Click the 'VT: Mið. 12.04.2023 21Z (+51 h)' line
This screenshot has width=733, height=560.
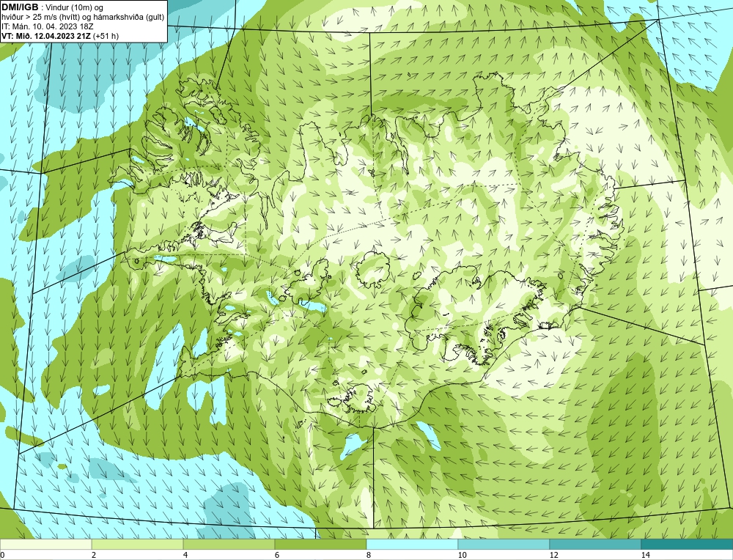pyautogui.click(x=60, y=36)
